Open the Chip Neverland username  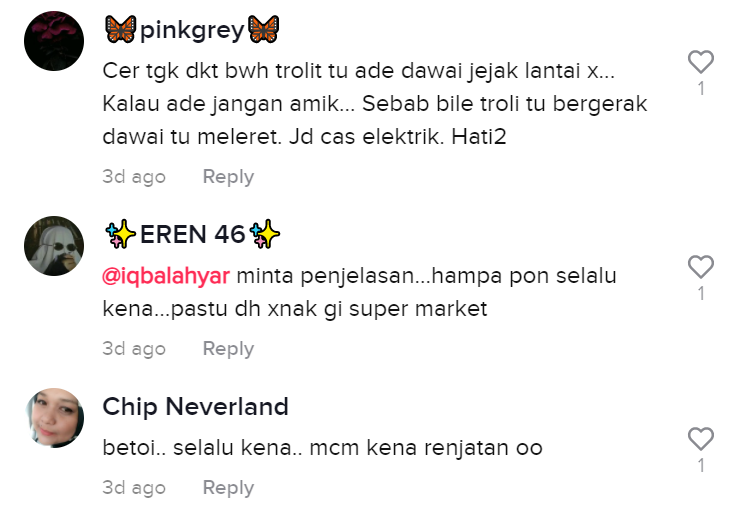(x=195, y=407)
